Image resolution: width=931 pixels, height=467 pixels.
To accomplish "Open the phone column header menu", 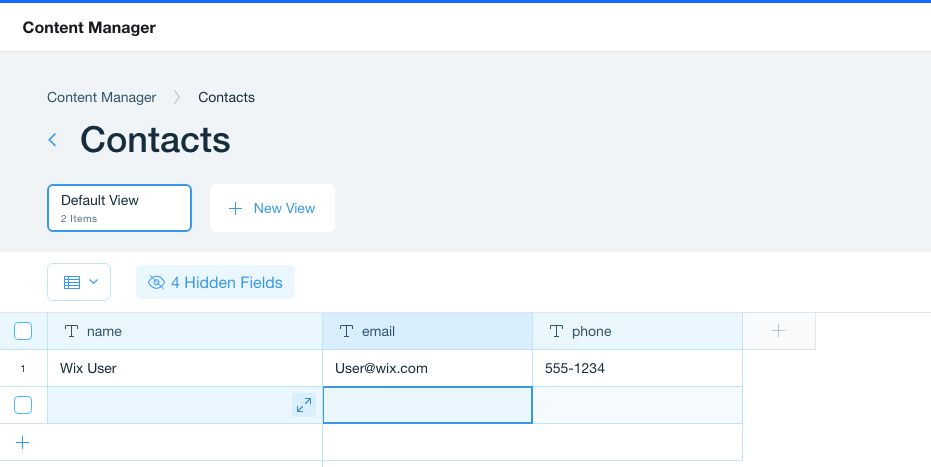I will coord(638,331).
